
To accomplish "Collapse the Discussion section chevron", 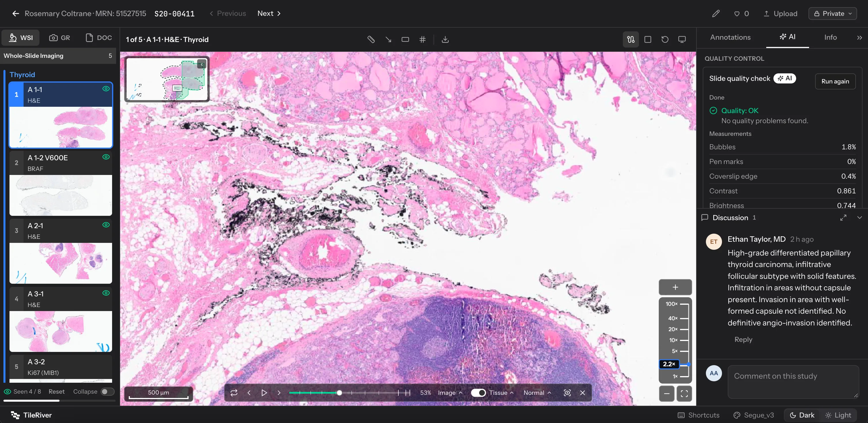I will pyautogui.click(x=860, y=218).
